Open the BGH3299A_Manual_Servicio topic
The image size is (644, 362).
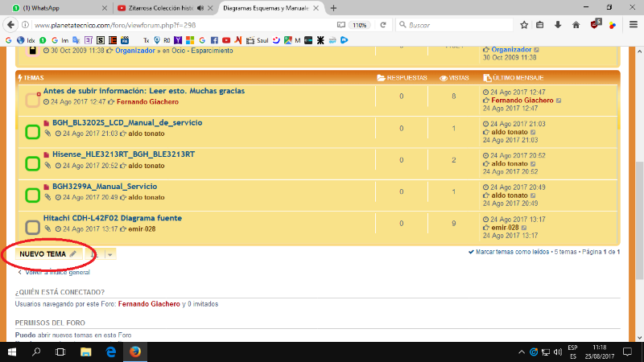click(x=105, y=186)
